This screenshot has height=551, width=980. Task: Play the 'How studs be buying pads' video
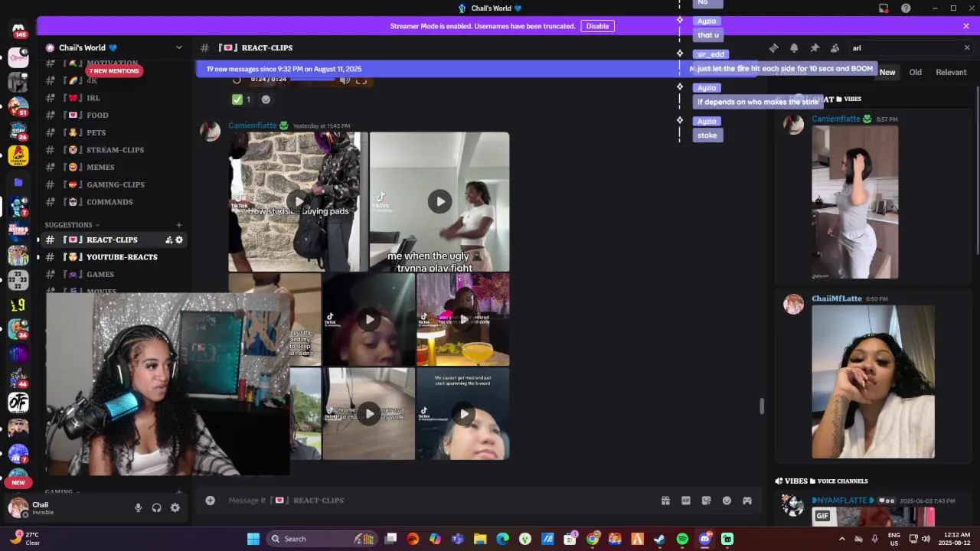(x=299, y=202)
